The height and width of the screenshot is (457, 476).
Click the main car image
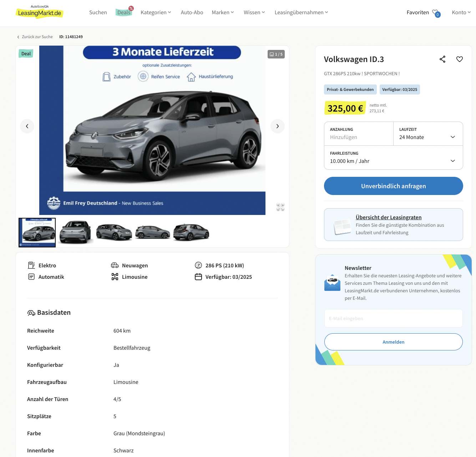[x=152, y=130]
